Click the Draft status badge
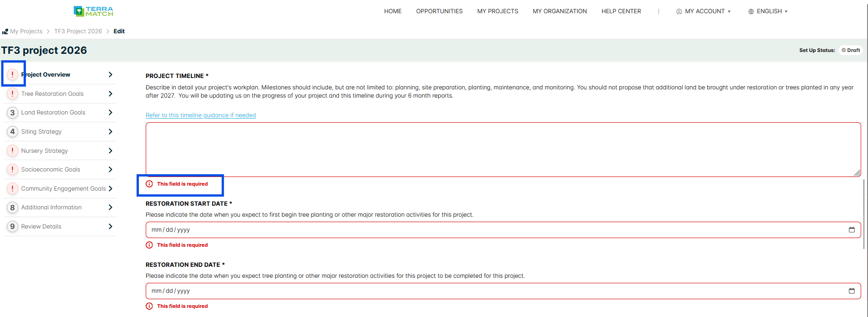Viewport: 868px width, 317px height. 851,50
